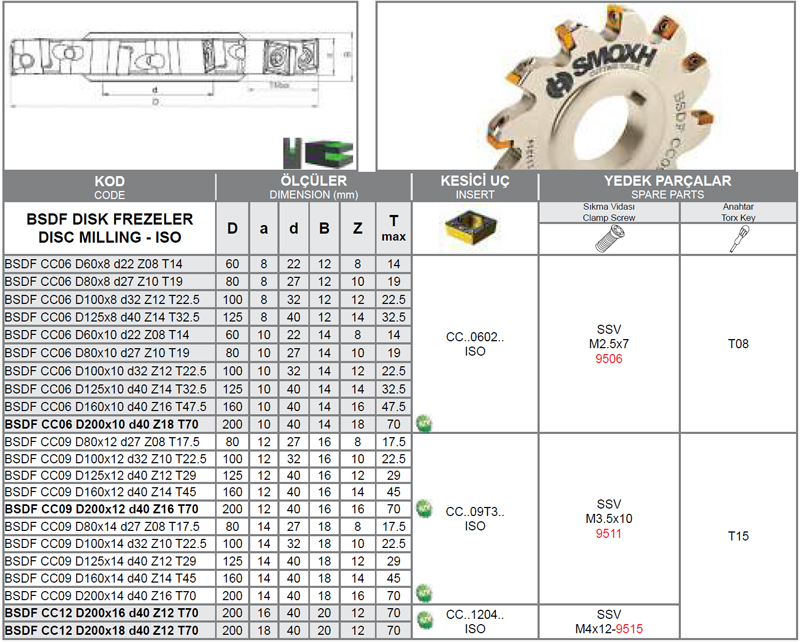
Task: Select row BSDF CC09 D200x14 d40 Z16 T70
Action: pyautogui.click(x=207, y=596)
